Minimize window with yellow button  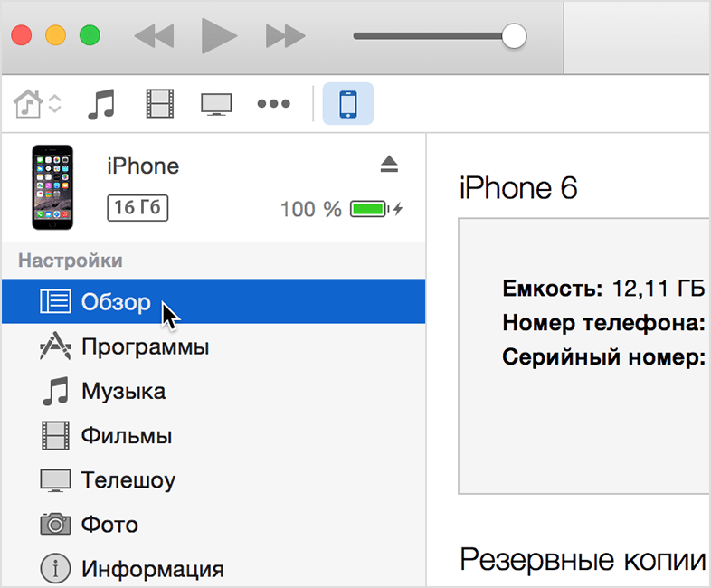pyautogui.click(x=56, y=35)
